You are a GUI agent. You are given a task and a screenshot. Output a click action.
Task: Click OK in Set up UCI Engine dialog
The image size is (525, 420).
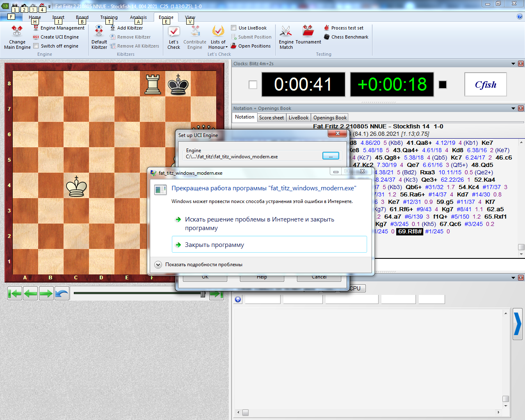coord(205,278)
